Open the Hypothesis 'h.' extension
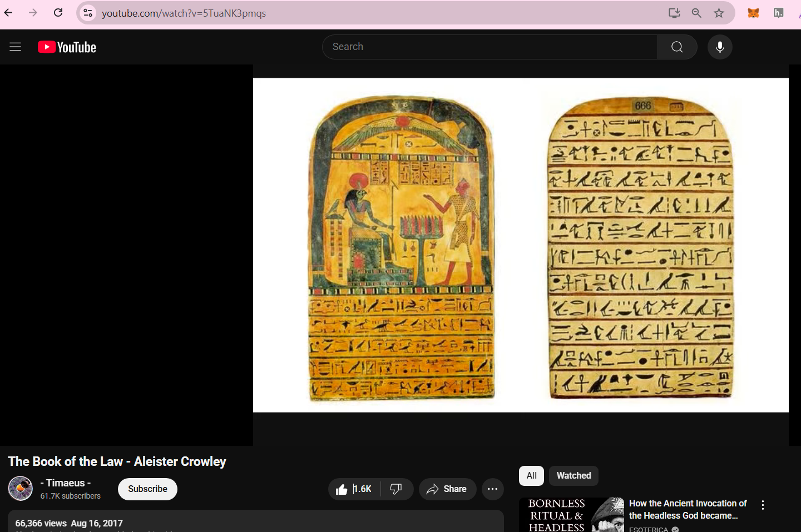The image size is (801, 532). 779,13
